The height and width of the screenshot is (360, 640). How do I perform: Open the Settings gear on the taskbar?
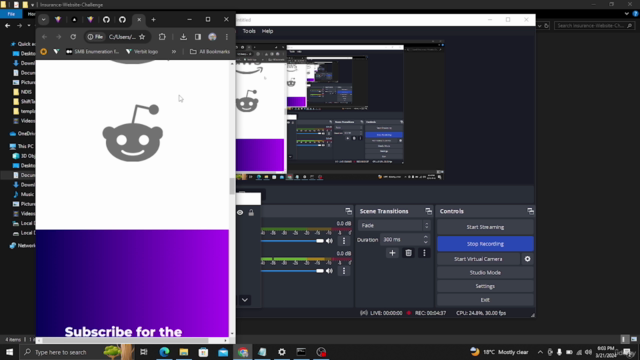282,352
